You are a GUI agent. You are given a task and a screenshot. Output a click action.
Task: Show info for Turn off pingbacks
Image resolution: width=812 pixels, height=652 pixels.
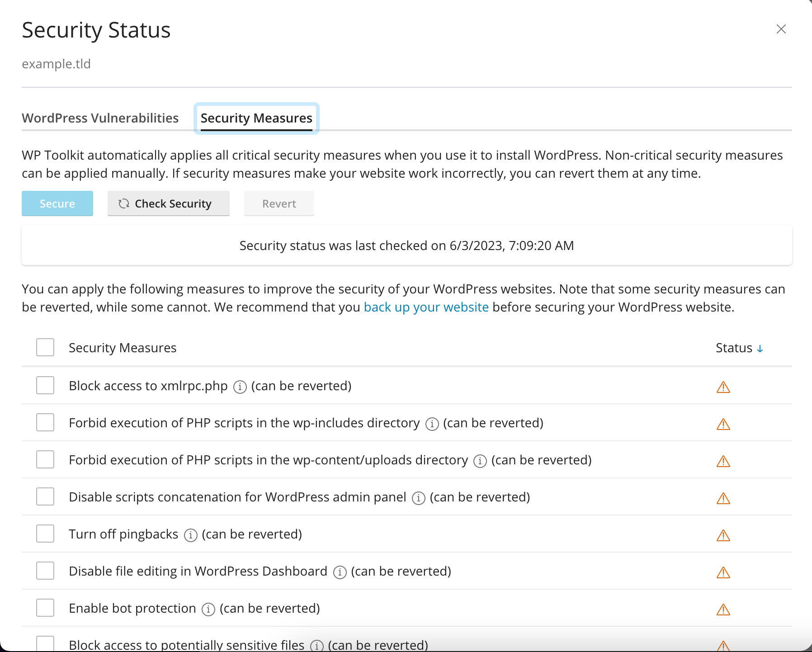[190, 535]
